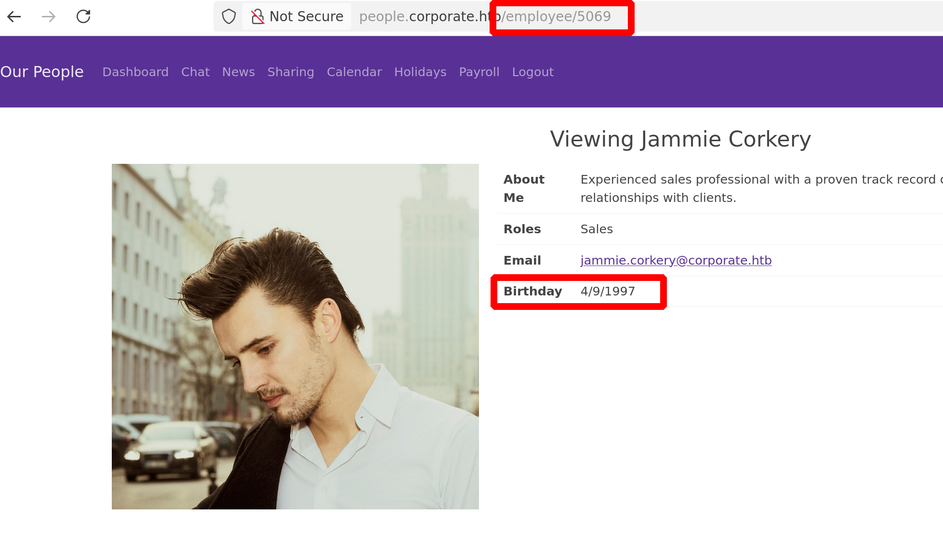
Task: Open the Our People home brand link
Action: (x=42, y=72)
